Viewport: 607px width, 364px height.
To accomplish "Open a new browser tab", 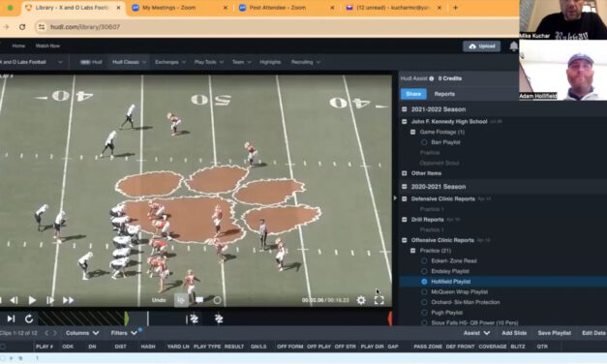I will pos(455,8).
